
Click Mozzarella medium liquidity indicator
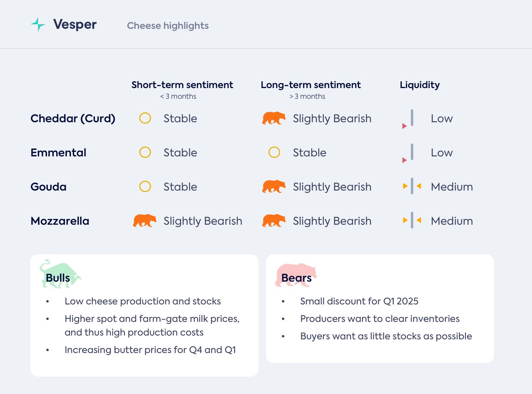[412, 221]
